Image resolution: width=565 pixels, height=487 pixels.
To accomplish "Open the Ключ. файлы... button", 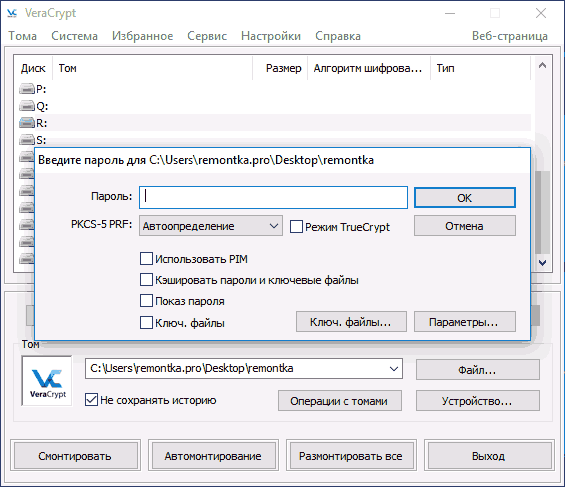I will tap(351, 322).
